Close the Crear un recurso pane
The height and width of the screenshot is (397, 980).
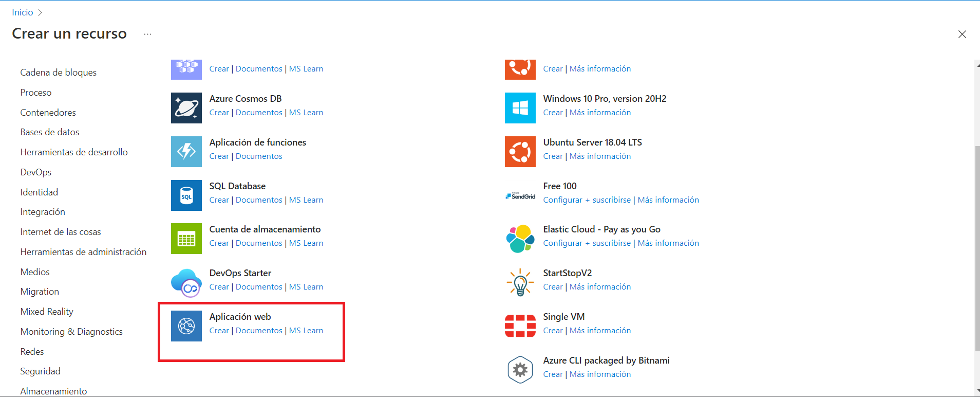tap(962, 34)
